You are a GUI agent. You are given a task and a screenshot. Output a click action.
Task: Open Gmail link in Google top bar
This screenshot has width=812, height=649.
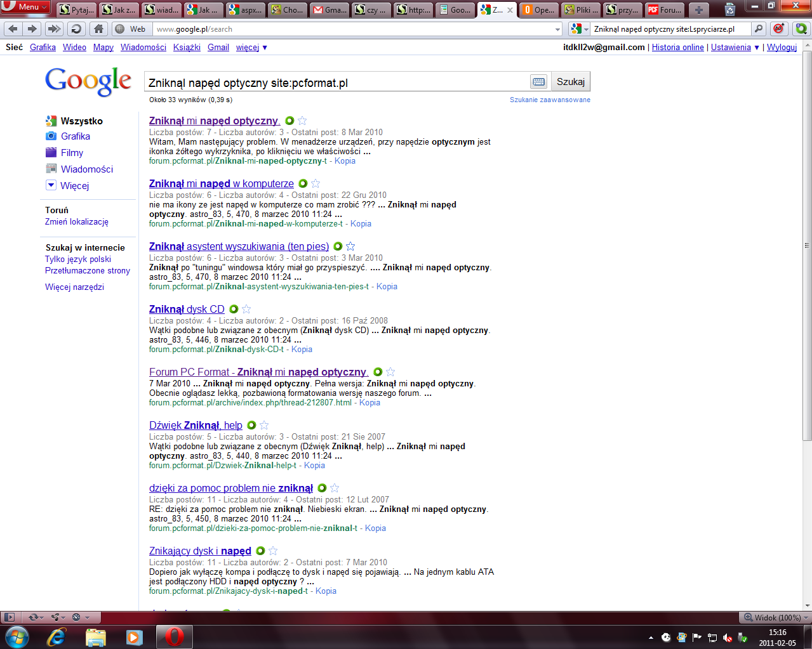pyautogui.click(x=218, y=48)
